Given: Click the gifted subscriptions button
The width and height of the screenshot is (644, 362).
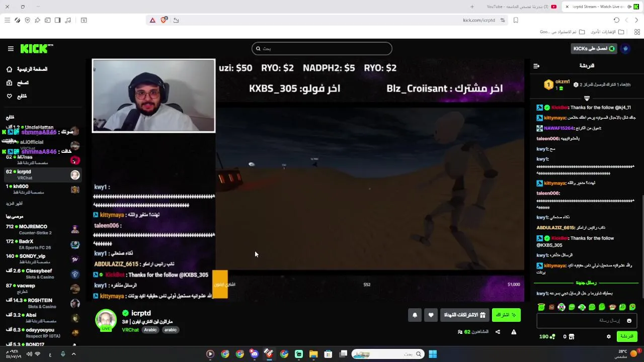Looking at the screenshot, I should click(464, 315).
